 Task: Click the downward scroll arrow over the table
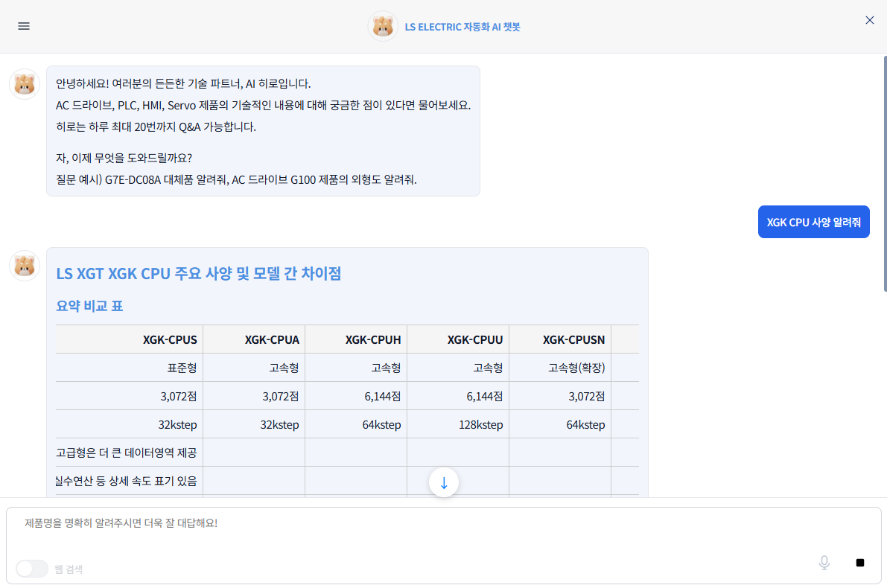tap(444, 482)
